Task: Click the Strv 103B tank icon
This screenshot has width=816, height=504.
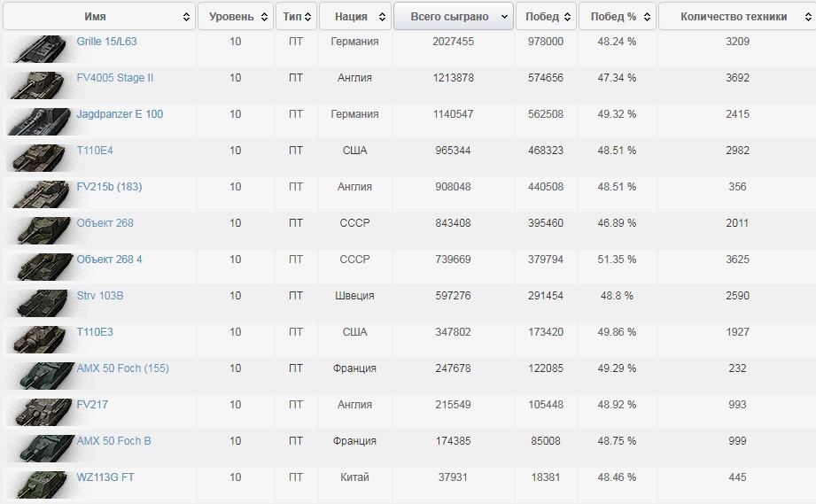Action: [38, 303]
